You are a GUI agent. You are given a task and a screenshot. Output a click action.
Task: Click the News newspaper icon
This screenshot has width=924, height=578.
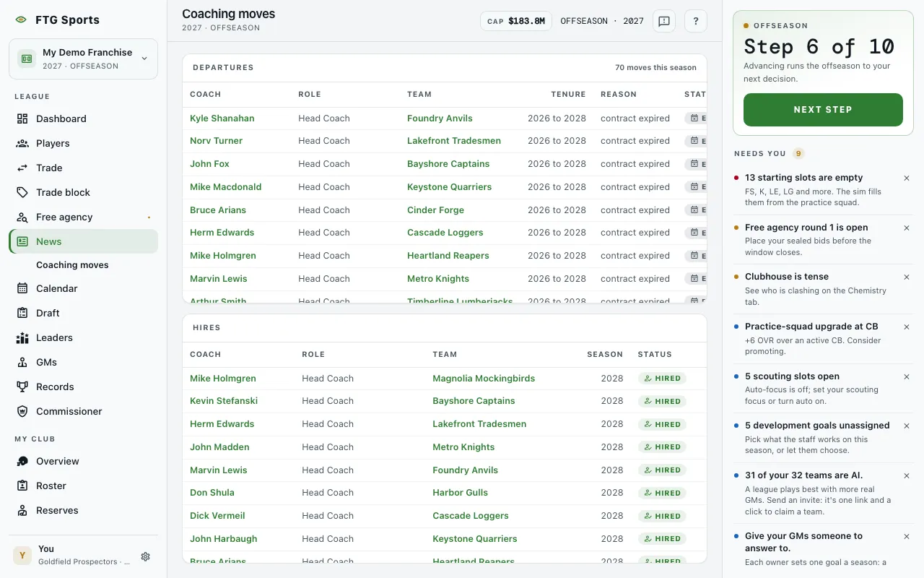[x=22, y=241]
